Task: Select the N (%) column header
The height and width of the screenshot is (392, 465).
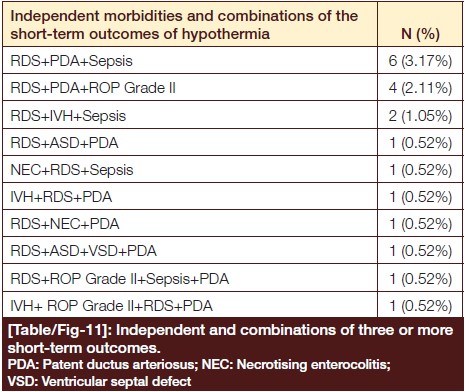Action: click(x=420, y=34)
